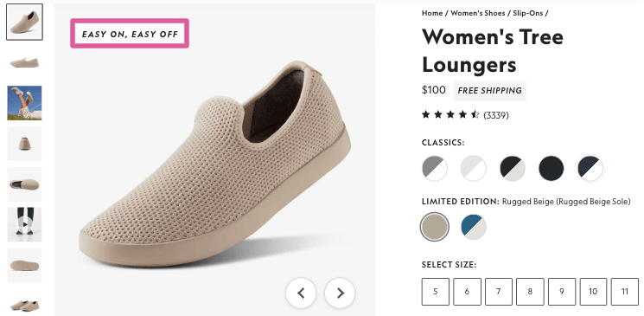This screenshot has width=644, height=316.
Task: Select the blue sky lifestyle photo thumbnail
Action: (25, 103)
